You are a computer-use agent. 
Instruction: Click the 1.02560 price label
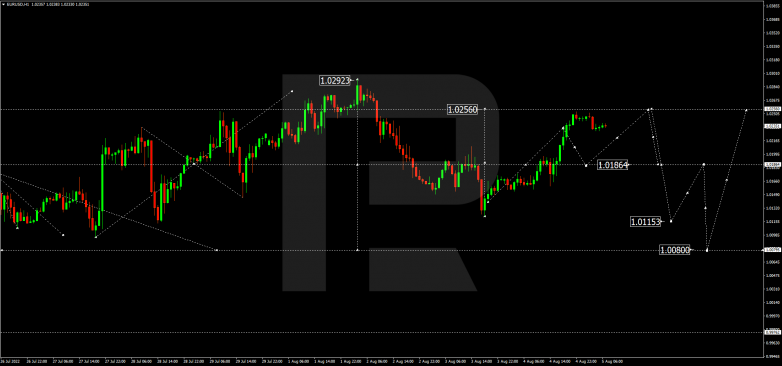click(463, 110)
